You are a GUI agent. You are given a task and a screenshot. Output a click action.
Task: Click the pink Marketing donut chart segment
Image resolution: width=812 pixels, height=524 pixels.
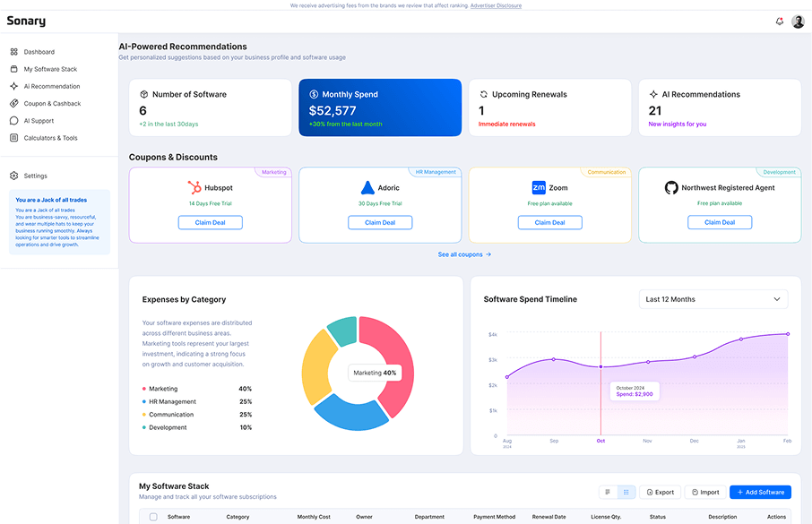(x=397, y=349)
